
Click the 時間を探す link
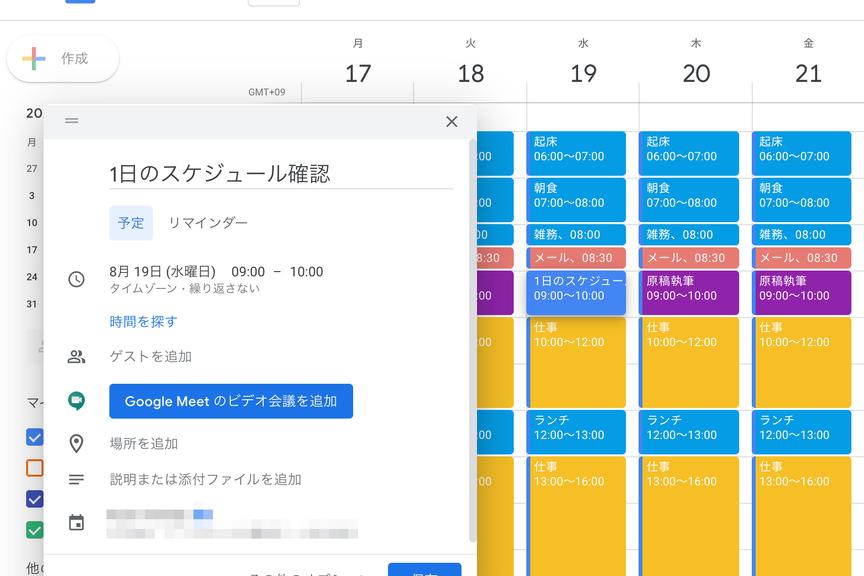point(143,322)
